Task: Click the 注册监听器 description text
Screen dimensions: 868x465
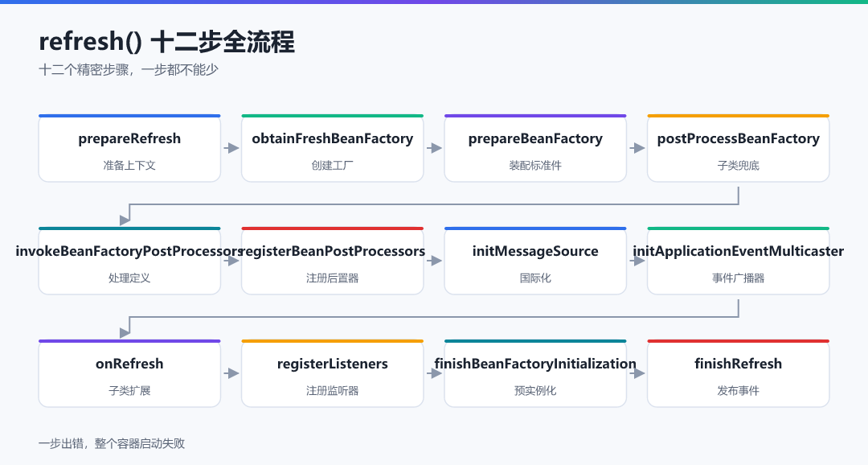Action: tap(332, 390)
